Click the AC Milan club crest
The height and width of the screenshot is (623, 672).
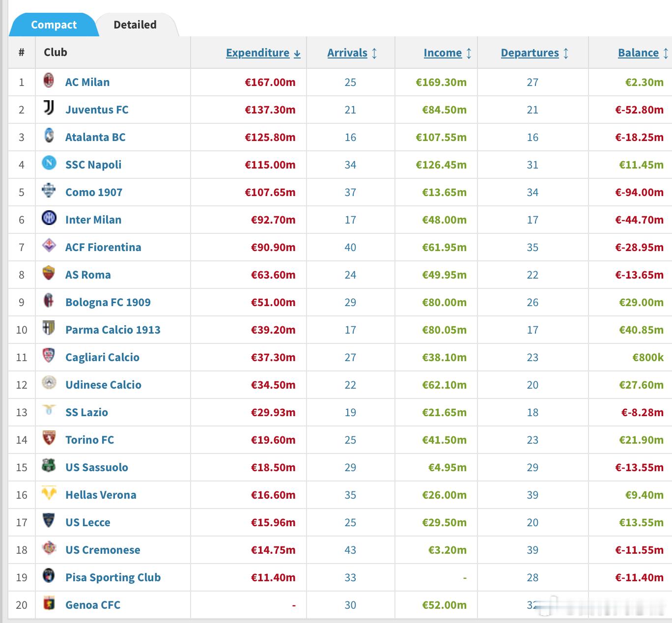(49, 80)
